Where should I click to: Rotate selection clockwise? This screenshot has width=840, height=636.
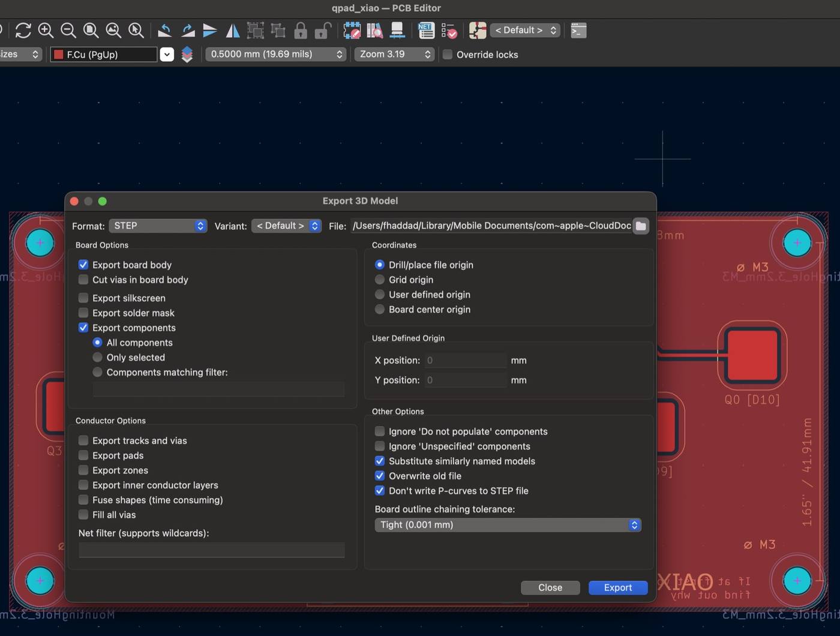(187, 30)
